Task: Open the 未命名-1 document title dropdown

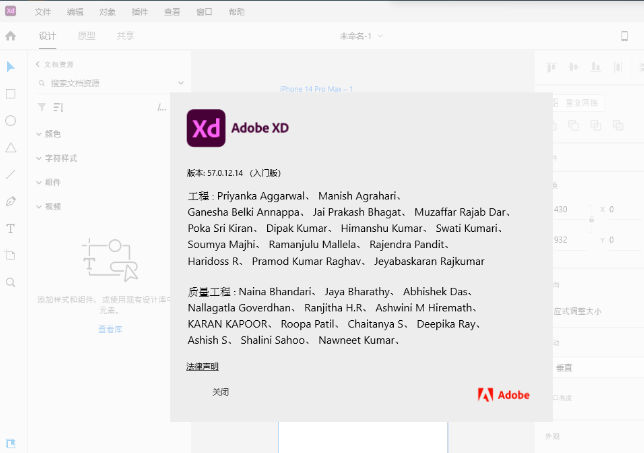Action: 361,36
